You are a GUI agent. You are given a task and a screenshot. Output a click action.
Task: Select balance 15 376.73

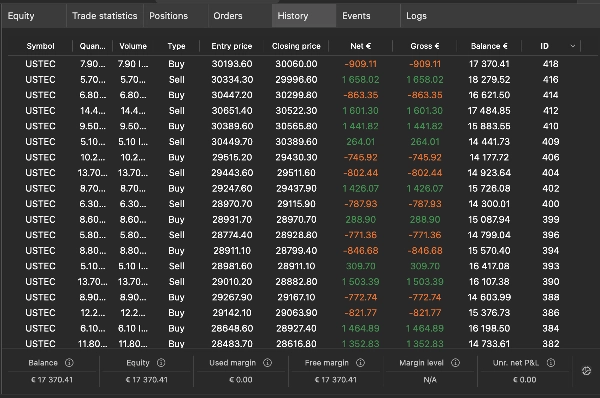tap(489, 313)
